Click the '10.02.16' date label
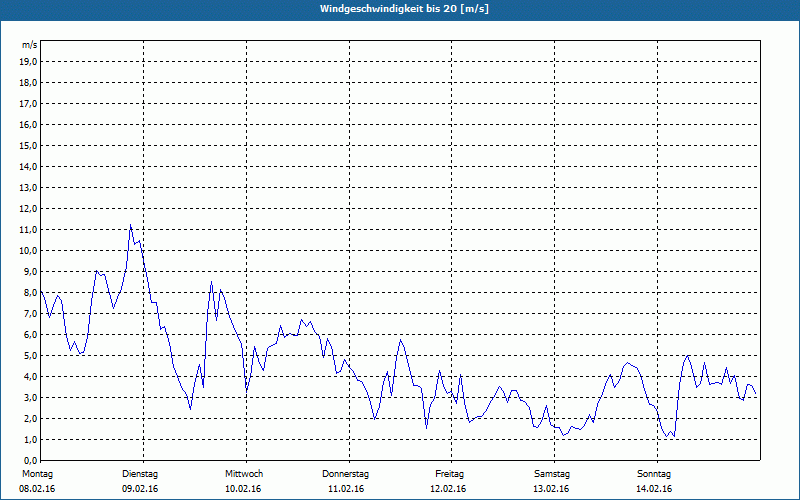This screenshot has width=800, height=500. coord(243,489)
